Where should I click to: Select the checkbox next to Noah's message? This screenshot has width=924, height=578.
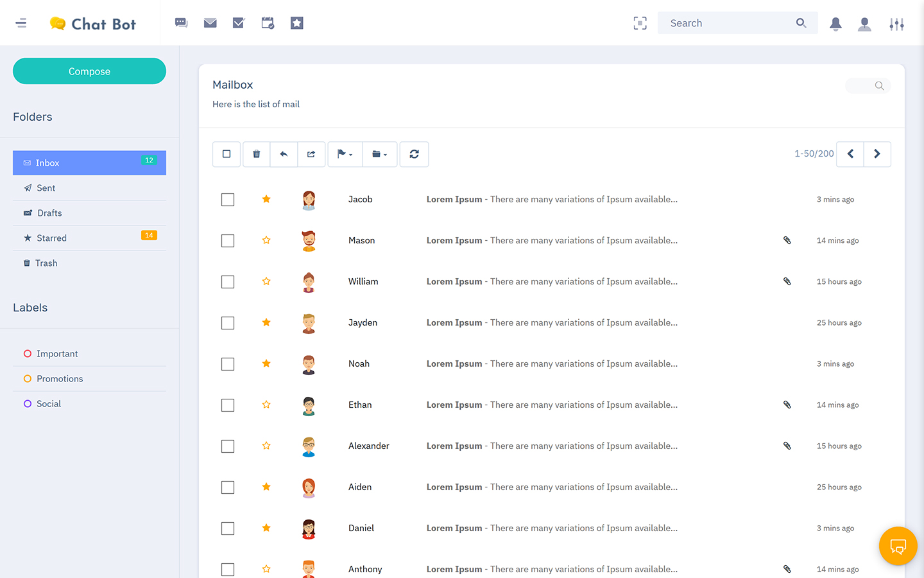click(228, 364)
